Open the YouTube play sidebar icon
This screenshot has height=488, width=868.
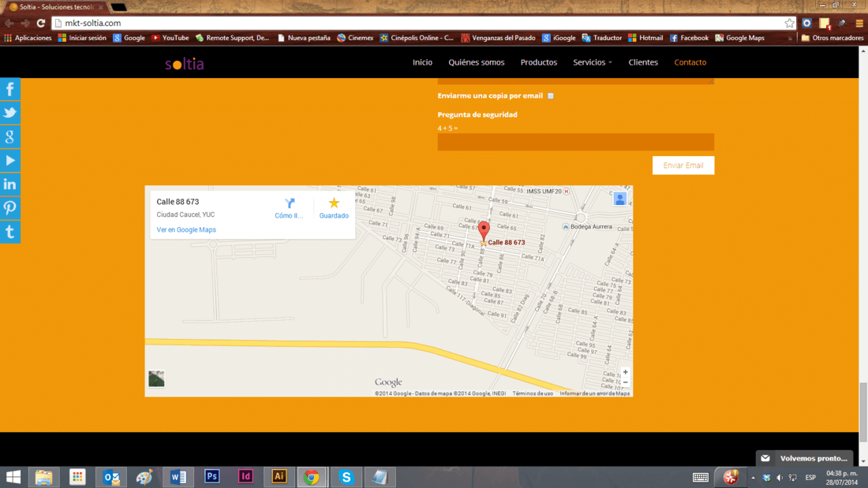click(10, 161)
